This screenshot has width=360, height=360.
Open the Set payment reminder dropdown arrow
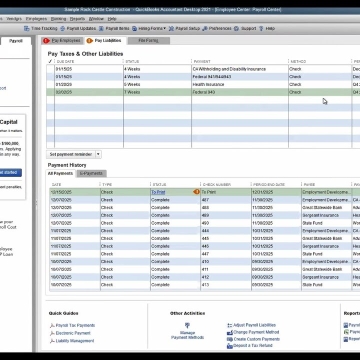click(x=98, y=154)
